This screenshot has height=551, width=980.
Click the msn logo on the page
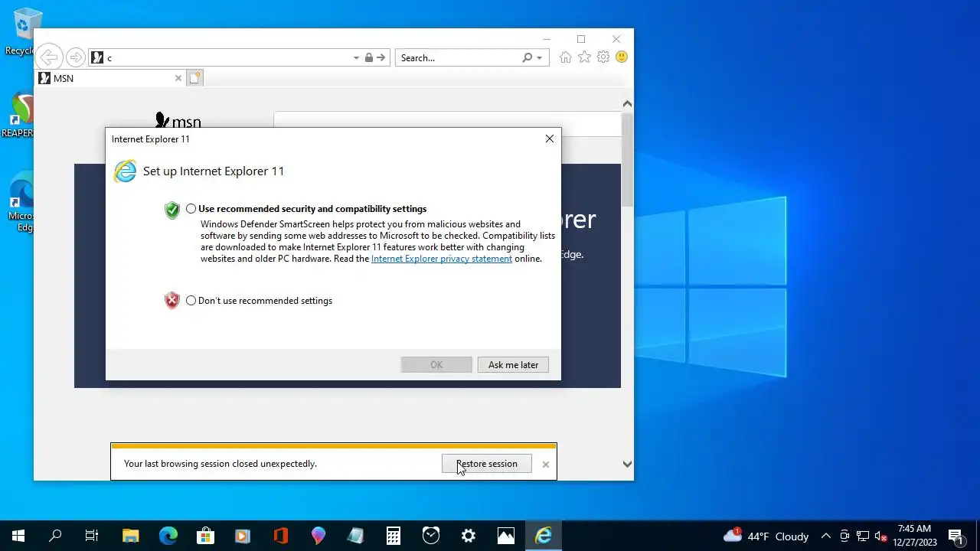pos(178,122)
